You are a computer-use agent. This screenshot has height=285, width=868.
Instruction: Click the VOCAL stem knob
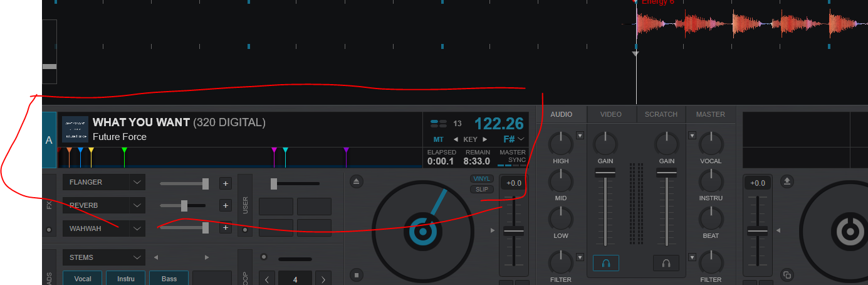click(711, 144)
